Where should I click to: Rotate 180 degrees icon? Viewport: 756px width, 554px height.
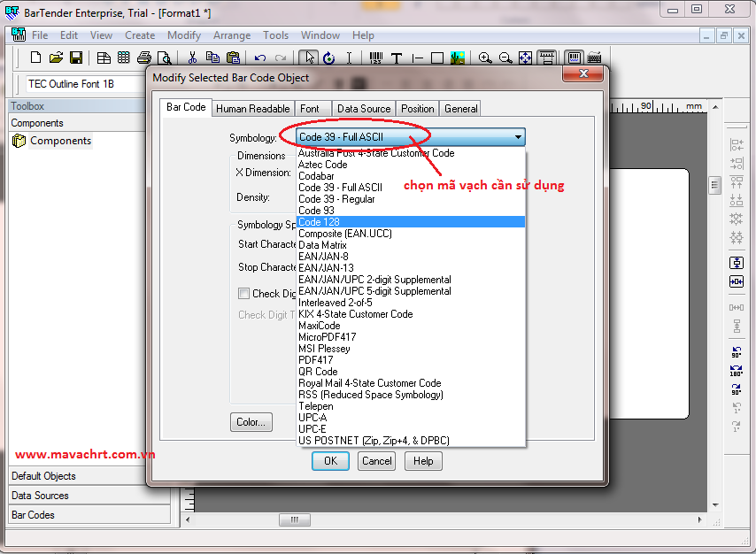click(x=737, y=370)
